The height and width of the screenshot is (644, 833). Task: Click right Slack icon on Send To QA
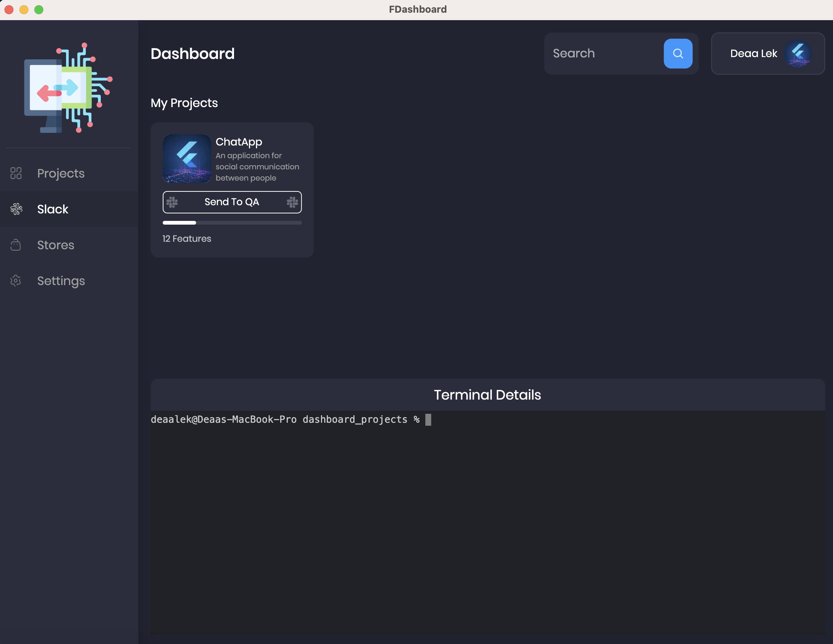pos(292,202)
